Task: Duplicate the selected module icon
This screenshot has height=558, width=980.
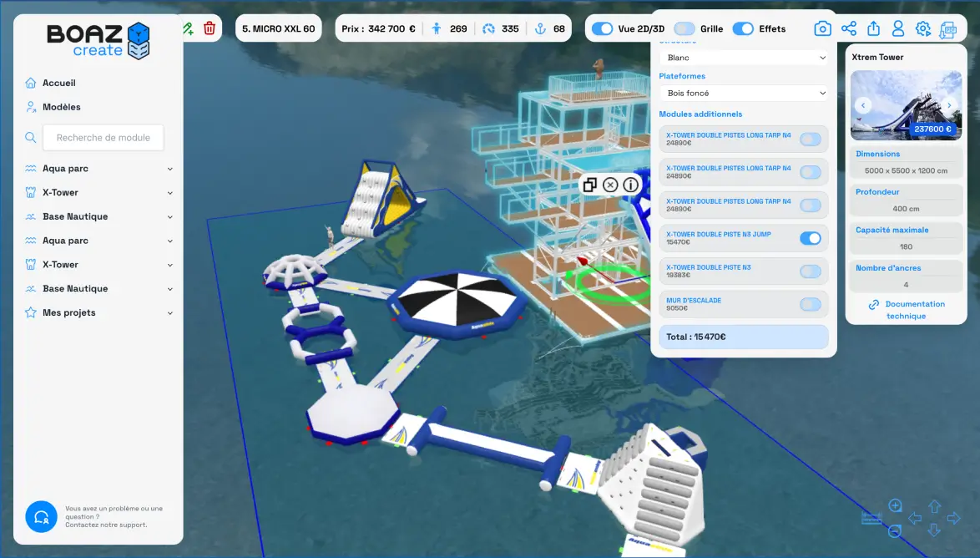Action: [589, 185]
